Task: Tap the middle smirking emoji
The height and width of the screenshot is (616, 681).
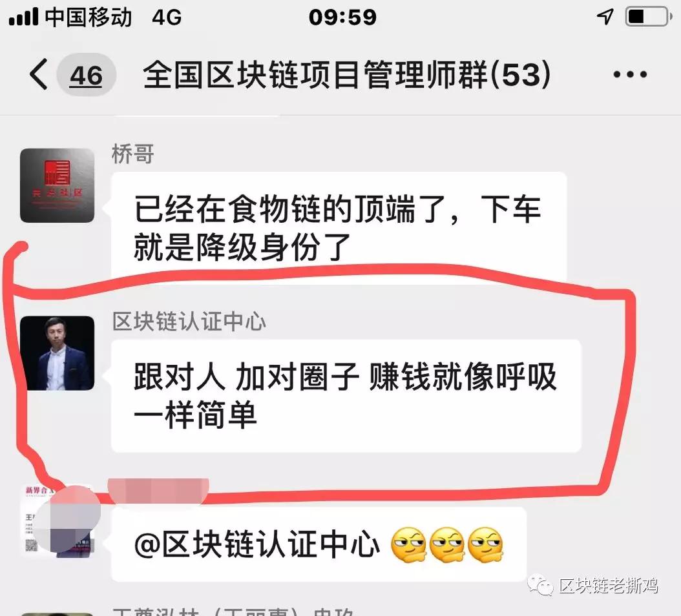Action: click(447, 545)
